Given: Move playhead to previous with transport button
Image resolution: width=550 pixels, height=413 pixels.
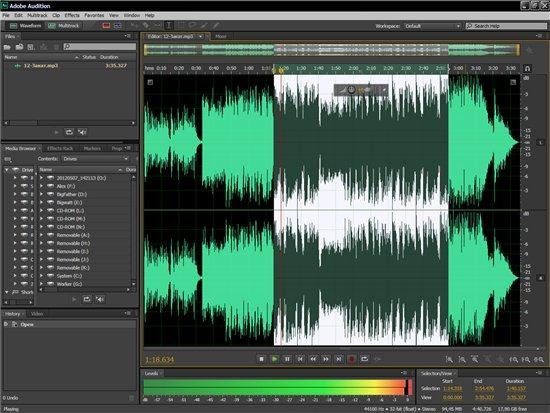Looking at the screenshot, I should (x=300, y=359).
